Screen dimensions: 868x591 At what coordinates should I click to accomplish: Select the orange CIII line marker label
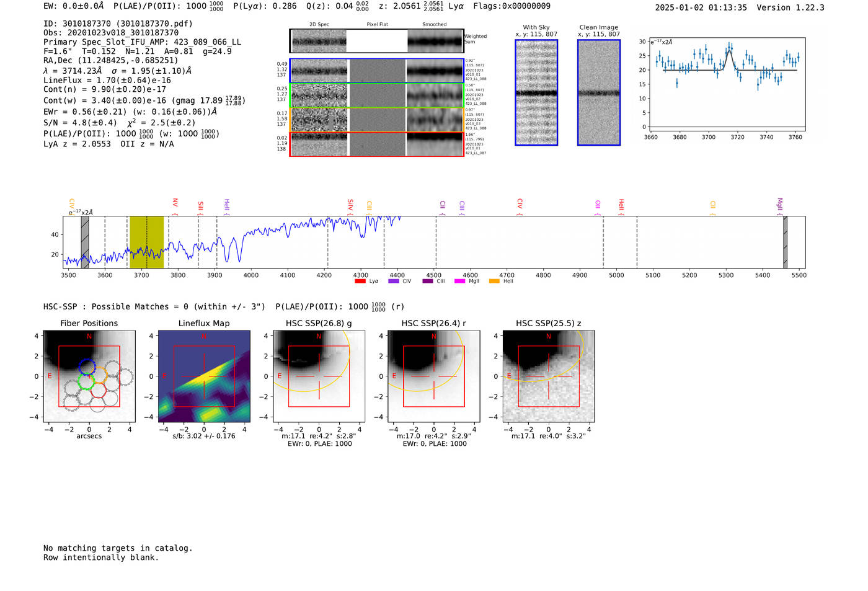click(370, 206)
